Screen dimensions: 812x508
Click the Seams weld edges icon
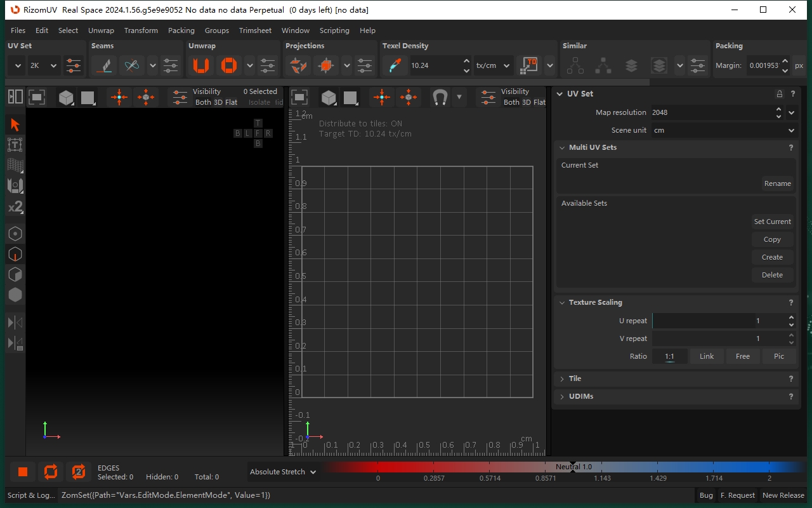(x=131, y=65)
